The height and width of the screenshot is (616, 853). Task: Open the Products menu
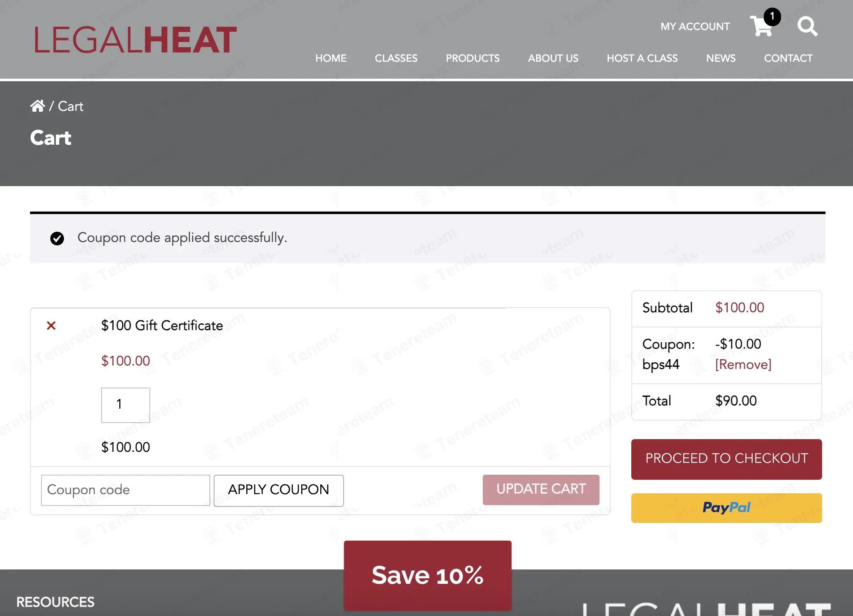(x=473, y=58)
